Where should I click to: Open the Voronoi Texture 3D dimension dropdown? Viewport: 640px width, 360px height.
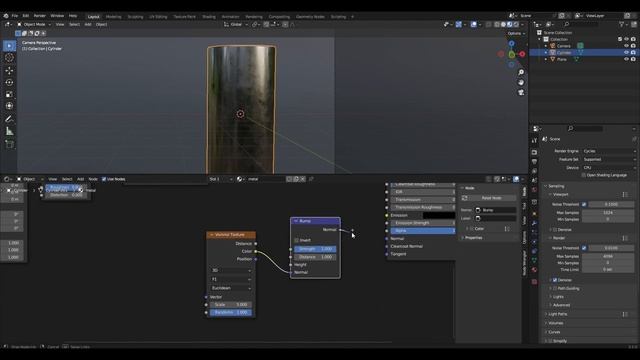(231, 271)
